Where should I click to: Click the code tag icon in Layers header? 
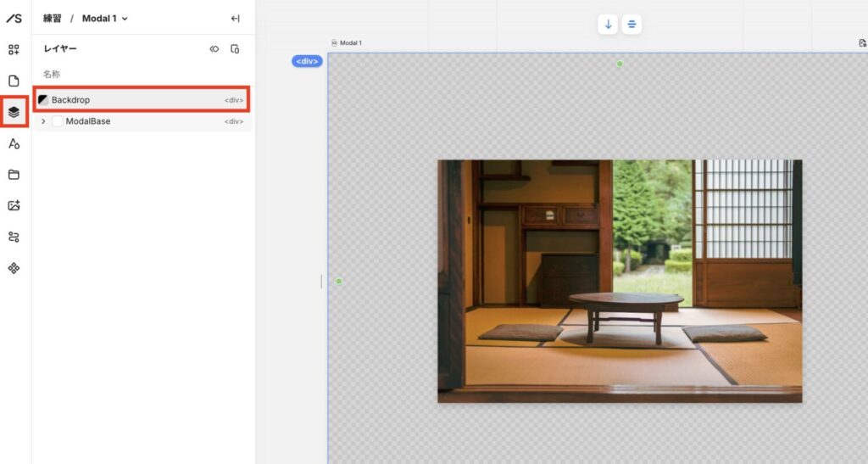point(214,49)
